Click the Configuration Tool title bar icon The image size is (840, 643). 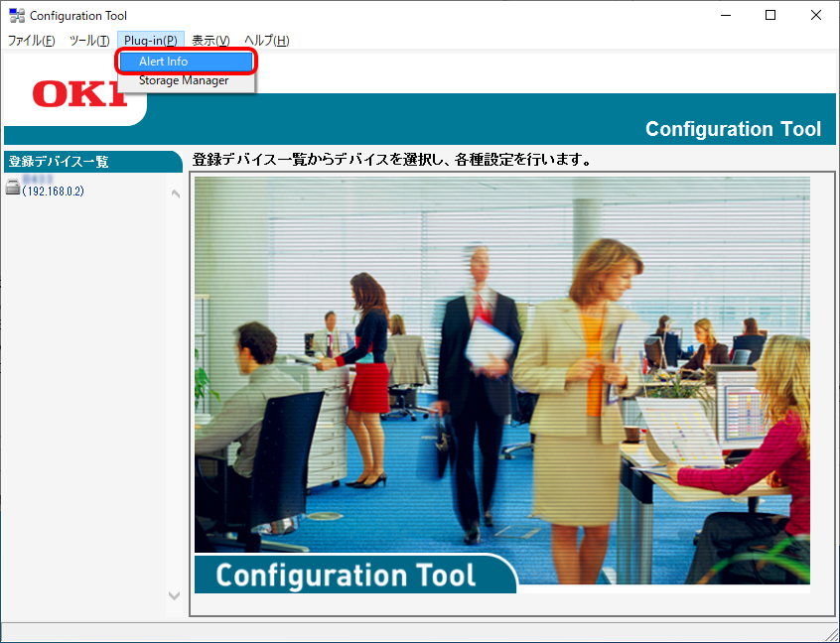16,16
